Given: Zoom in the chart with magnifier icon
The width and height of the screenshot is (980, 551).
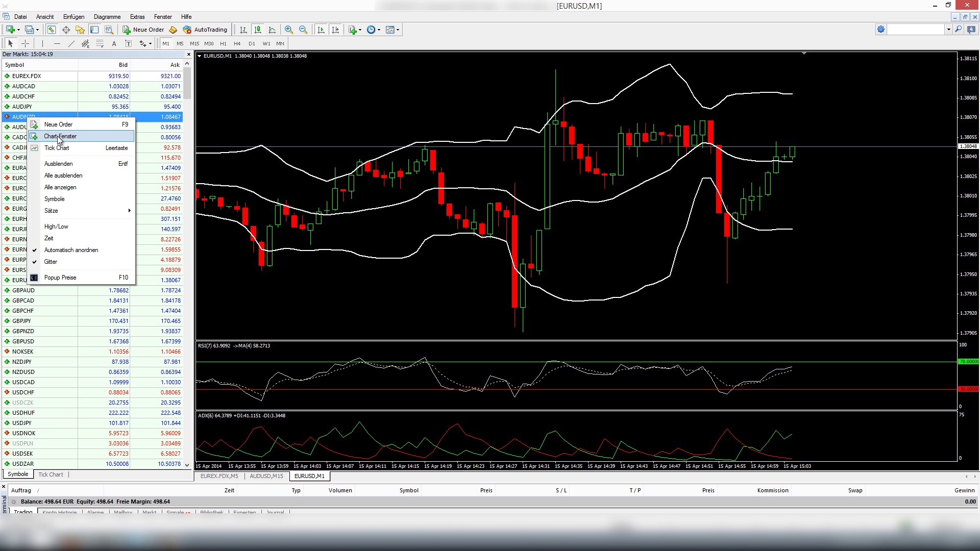Looking at the screenshot, I should pos(289,30).
